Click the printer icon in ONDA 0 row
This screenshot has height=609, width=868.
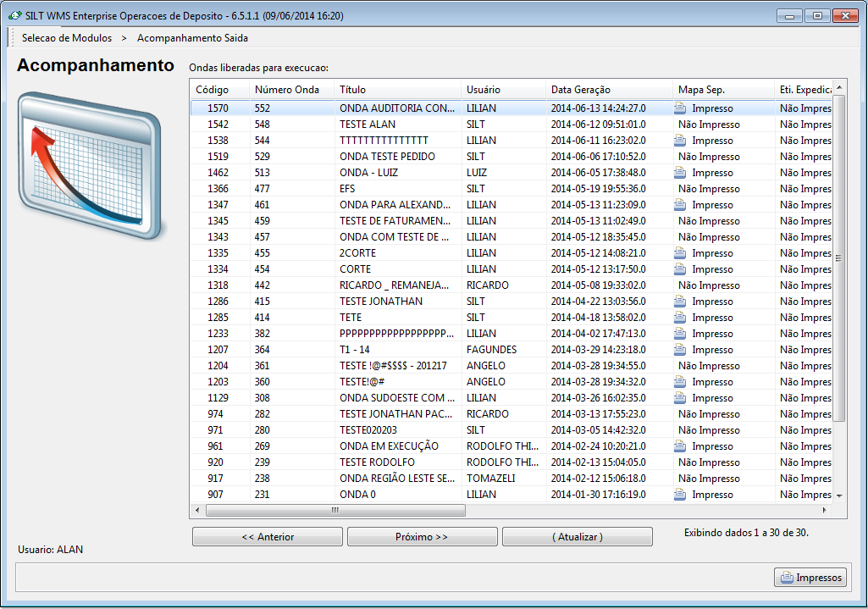680,495
